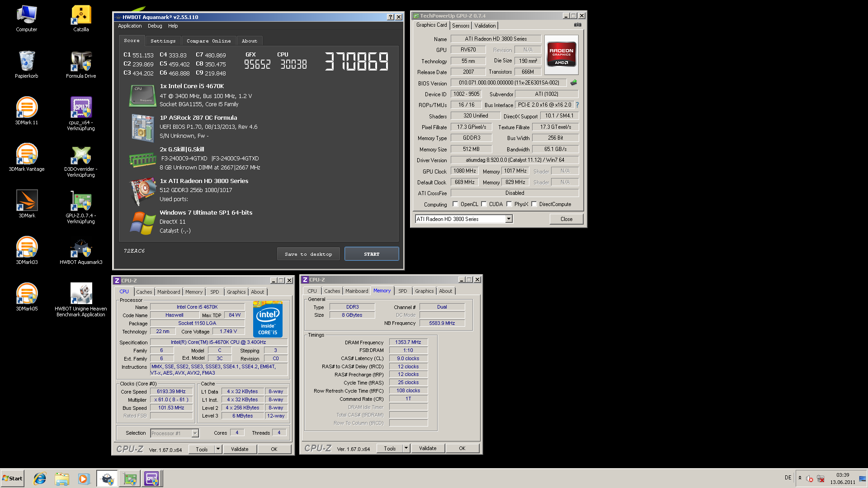The height and width of the screenshot is (488, 868).
Task: Click the DE language indicator
Action: pyautogui.click(x=788, y=478)
